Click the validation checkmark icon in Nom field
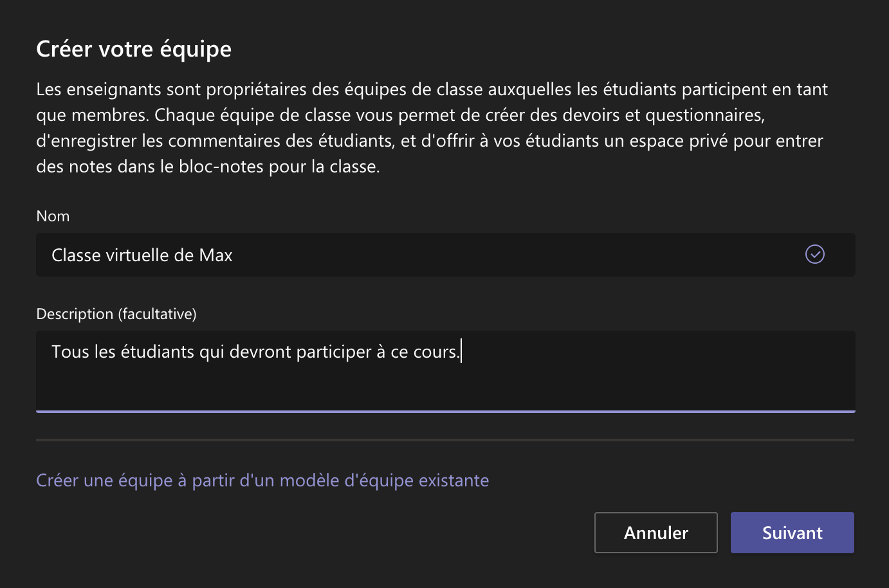889x588 pixels. click(815, 254)
